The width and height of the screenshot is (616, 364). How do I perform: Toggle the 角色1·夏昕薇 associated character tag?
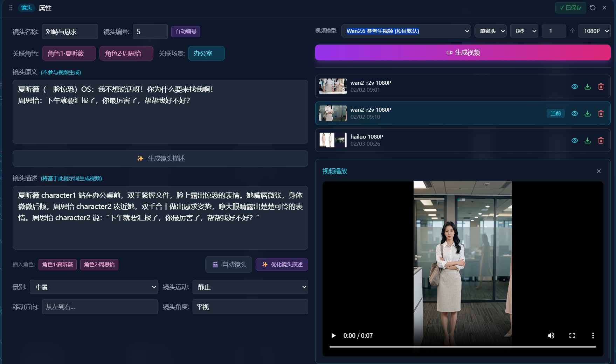point(69,54)
